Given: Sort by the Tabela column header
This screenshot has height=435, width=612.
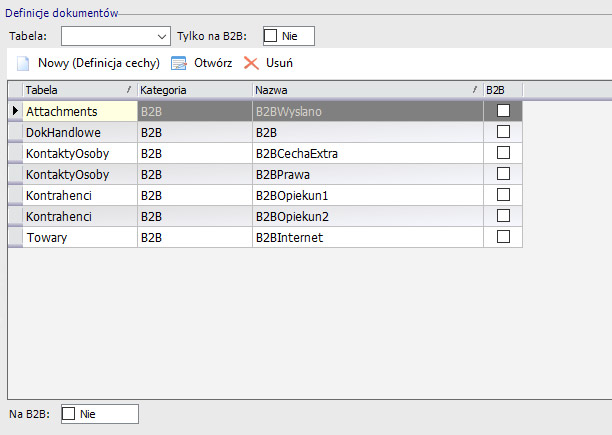Looking at the screenshot, I should (x=72, y=90).
